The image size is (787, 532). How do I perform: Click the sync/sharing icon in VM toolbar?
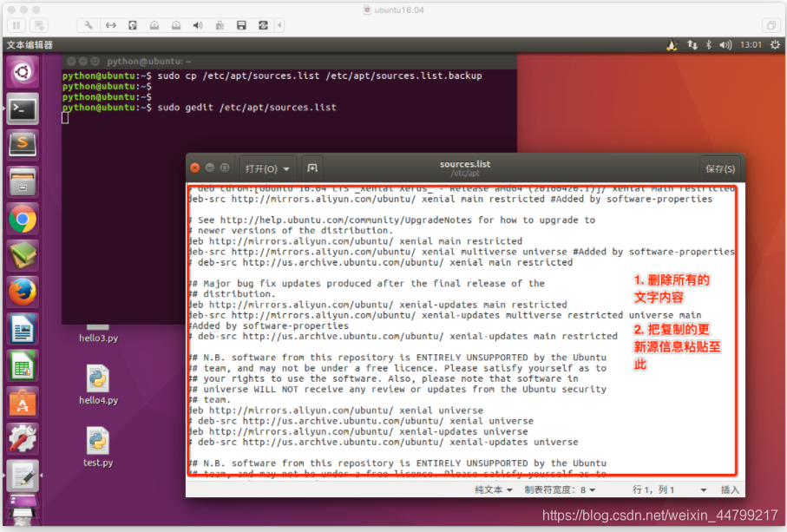point(263,25)
